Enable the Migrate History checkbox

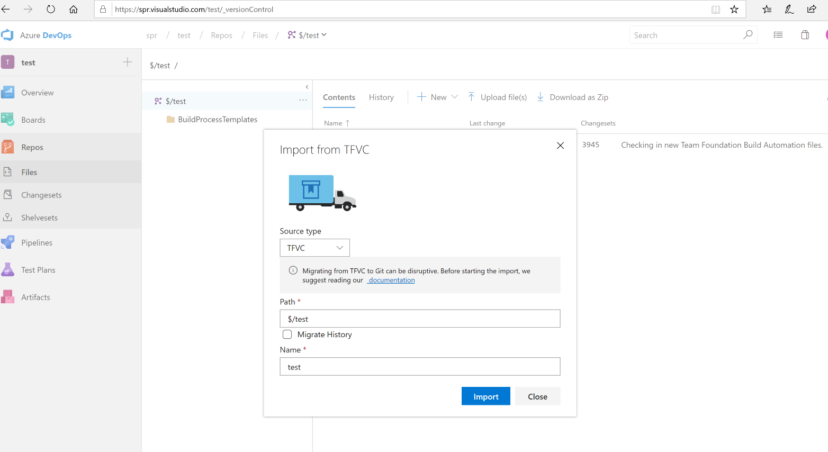(287, 334)
